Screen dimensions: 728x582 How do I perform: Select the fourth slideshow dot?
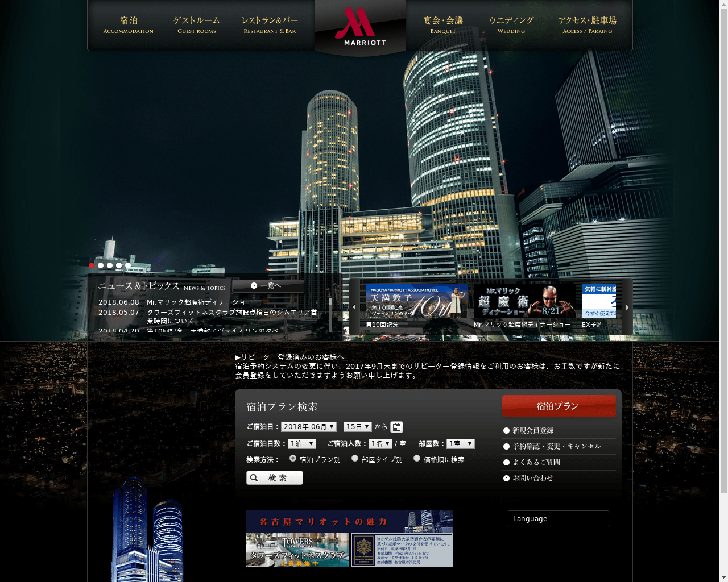(119, 265)
